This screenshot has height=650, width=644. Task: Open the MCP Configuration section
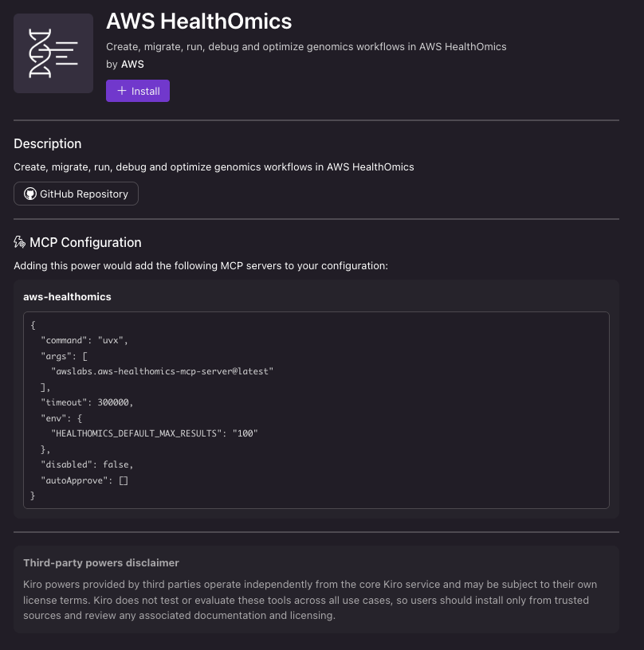point(85,241)
